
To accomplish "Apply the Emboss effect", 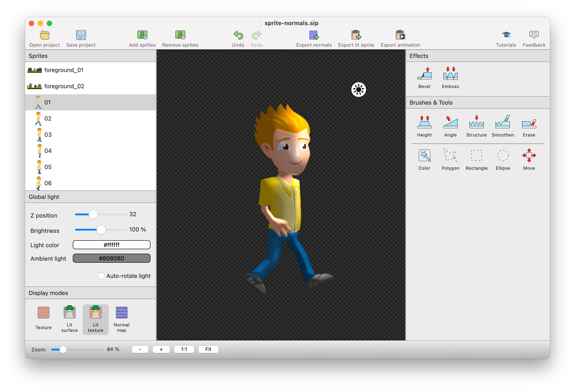I will [450, 78].
